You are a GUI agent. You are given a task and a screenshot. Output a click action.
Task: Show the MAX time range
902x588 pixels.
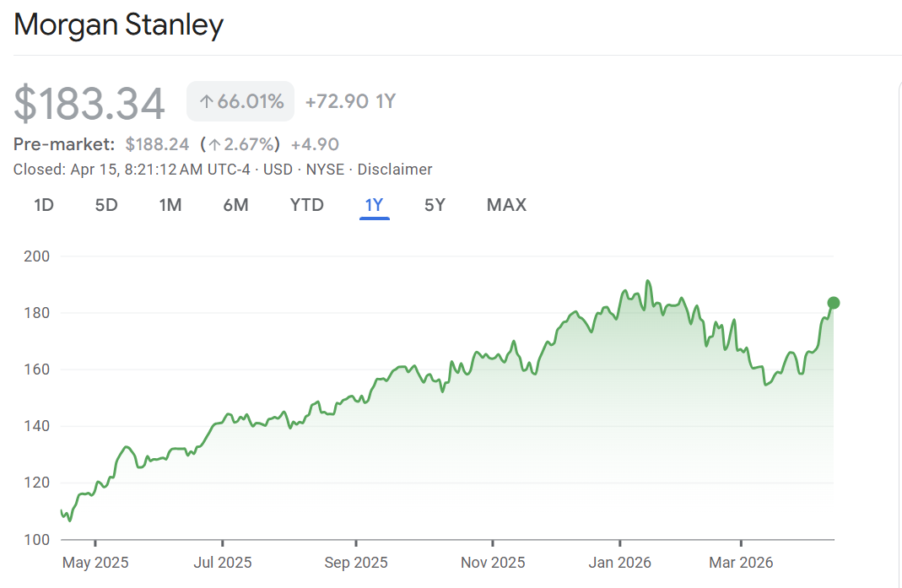click(506, 204)
